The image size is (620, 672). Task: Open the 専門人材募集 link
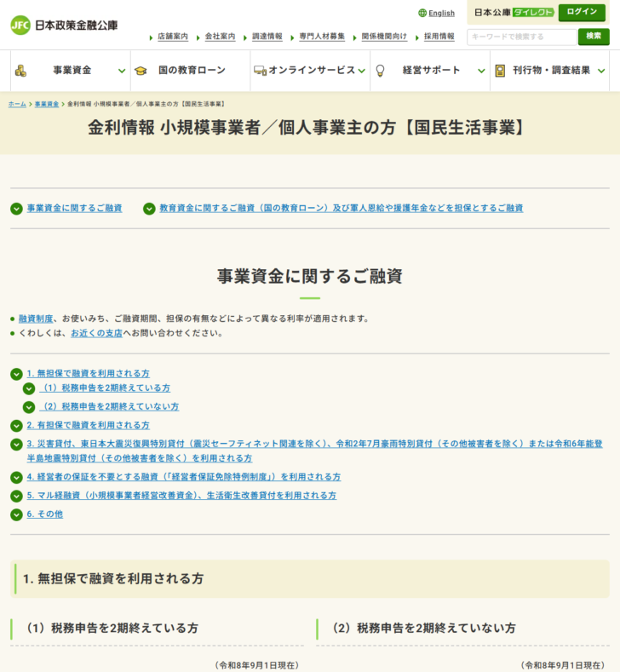322,37
